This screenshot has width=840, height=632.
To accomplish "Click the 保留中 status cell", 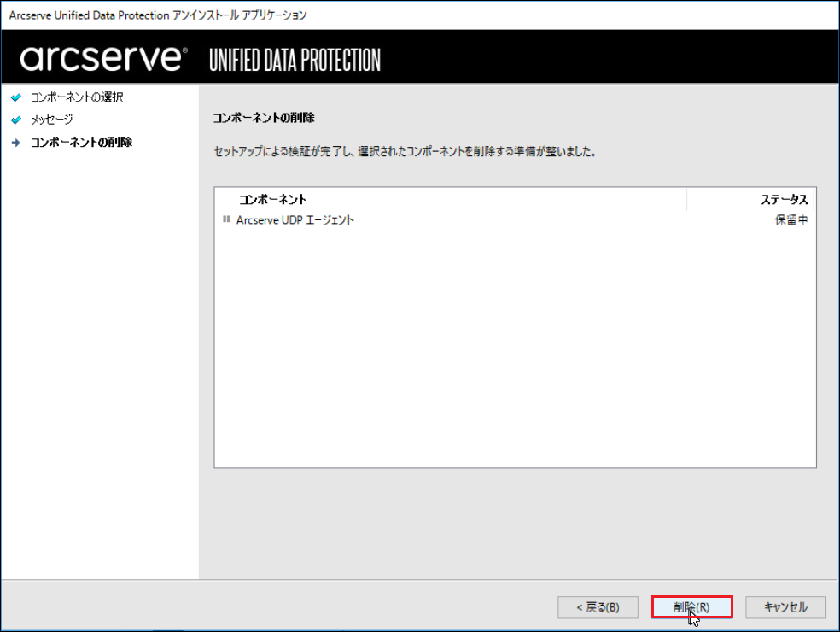I will pos(791,219).
